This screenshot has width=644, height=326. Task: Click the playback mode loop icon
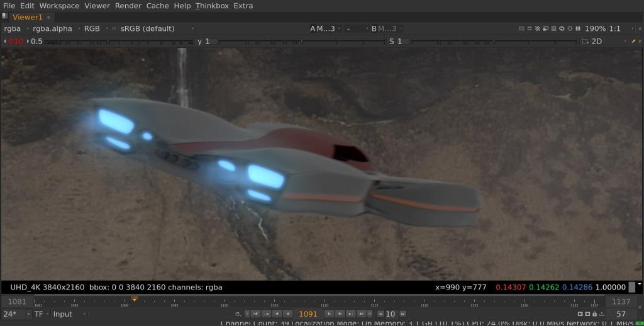(x=238, y=313)
